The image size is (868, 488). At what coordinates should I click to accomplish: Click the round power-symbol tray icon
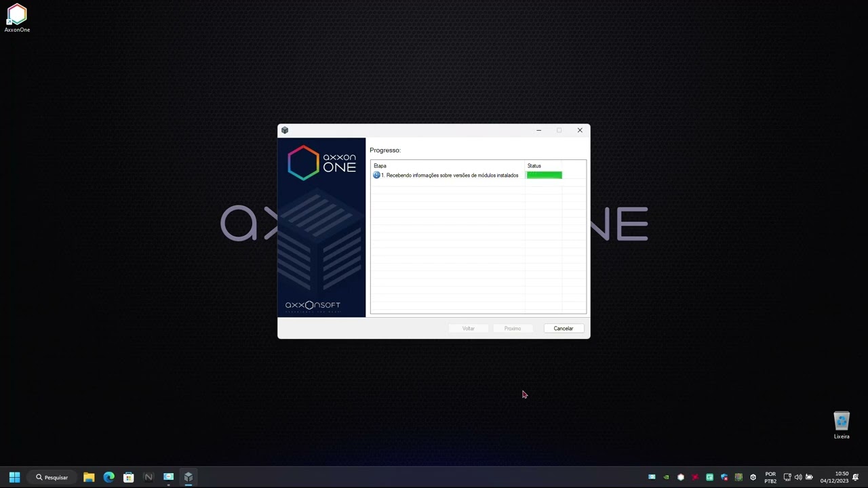(x=753, y=477)
